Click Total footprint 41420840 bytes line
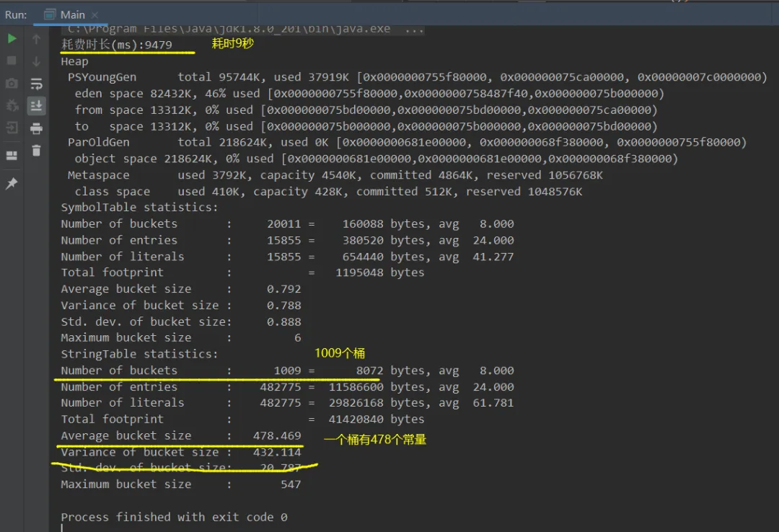The height and width of the screenshot is (532, 779). click(242, 419)
